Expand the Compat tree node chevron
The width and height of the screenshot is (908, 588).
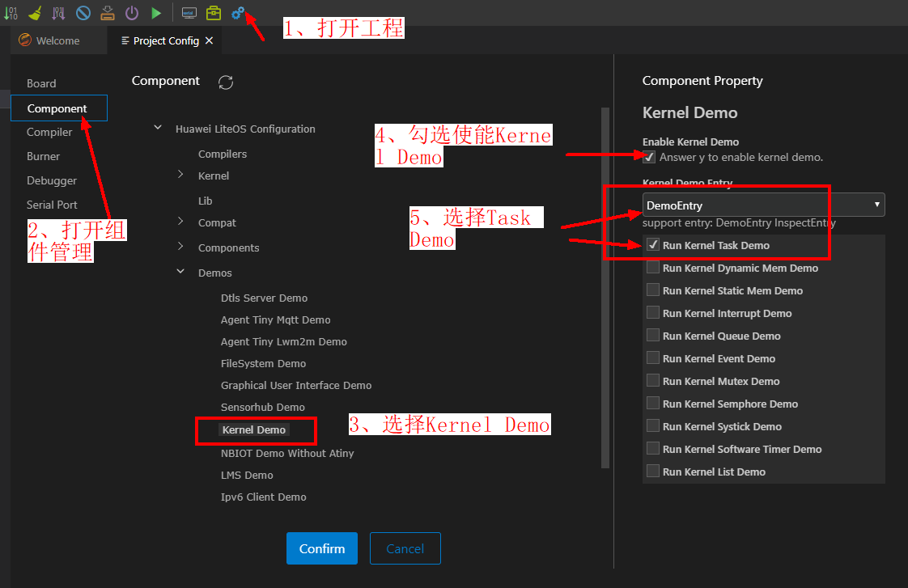tap(180, 221)
